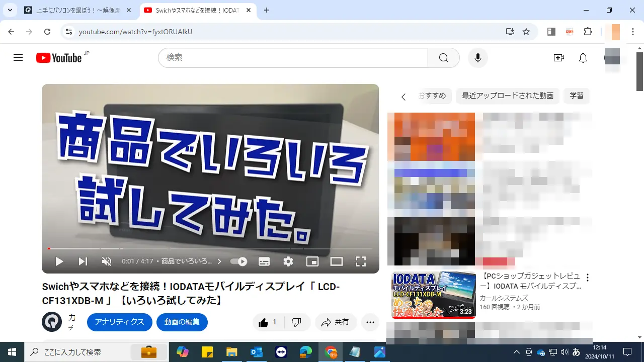
Task: Open Outlook from taskbar
Action: coord(256,352)
